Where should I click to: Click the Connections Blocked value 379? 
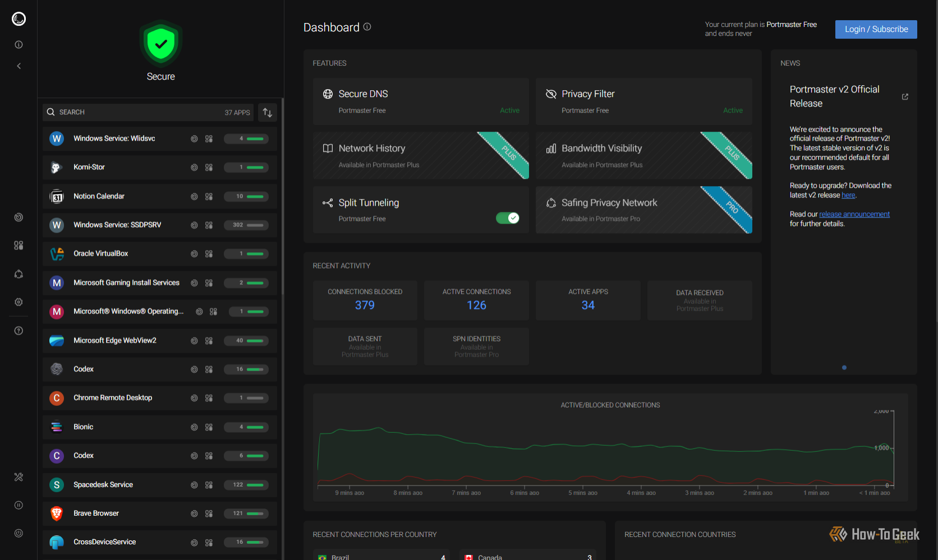(365, 306)
